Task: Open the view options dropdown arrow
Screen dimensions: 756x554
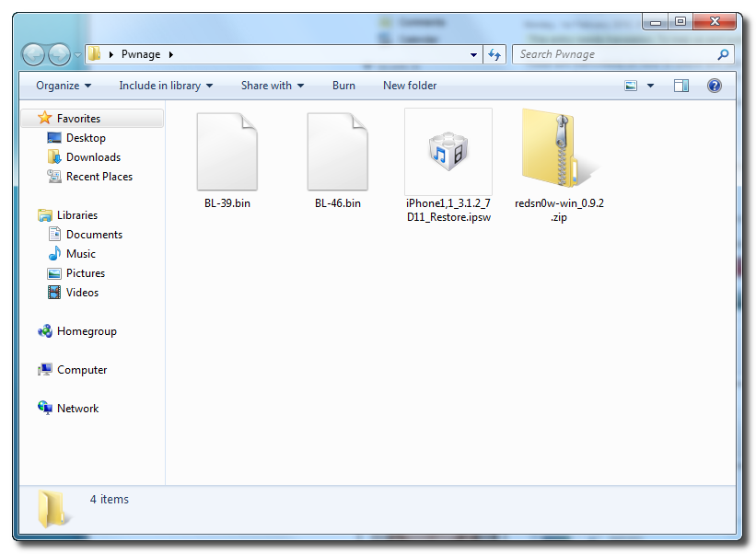Action: click(650, 86)
